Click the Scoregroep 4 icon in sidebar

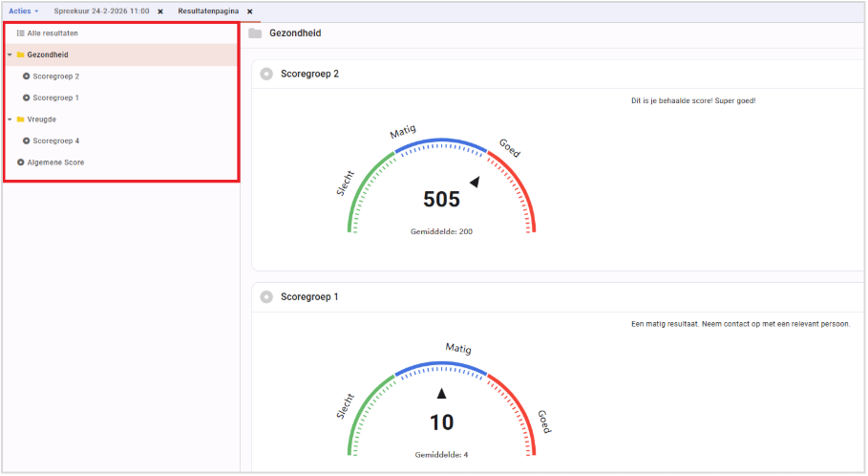pyautogui.click(x=26, y=141)
